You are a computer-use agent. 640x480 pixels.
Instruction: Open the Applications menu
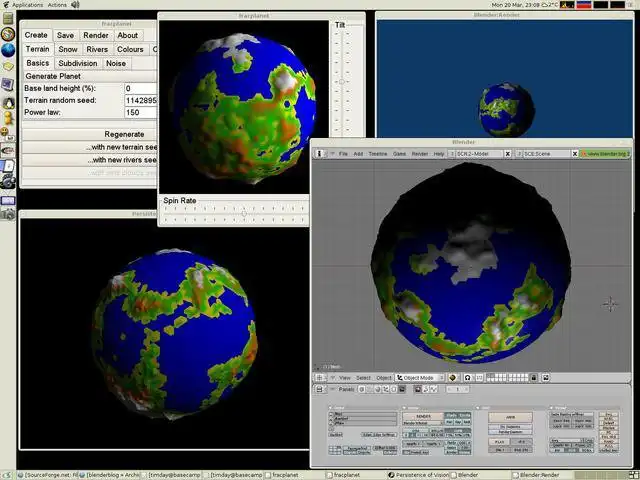28,5
